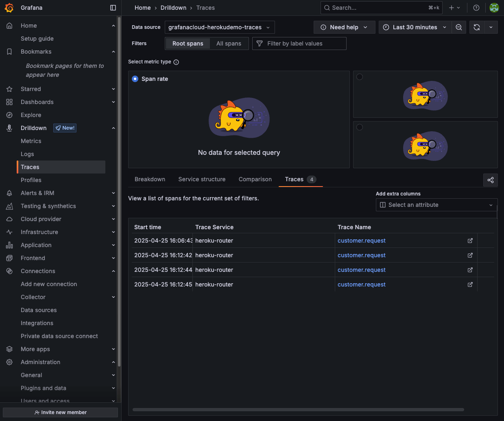Image resolution: width=504 pixels, height=421 pixels.
Task: Collapse the Connections section chevron
Action: (113, 271)
